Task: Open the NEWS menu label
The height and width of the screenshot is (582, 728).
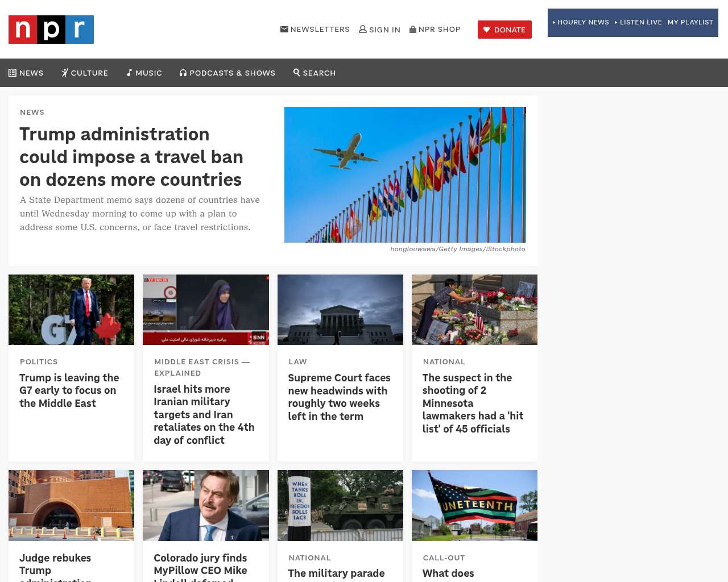Action: coord(31,73)
